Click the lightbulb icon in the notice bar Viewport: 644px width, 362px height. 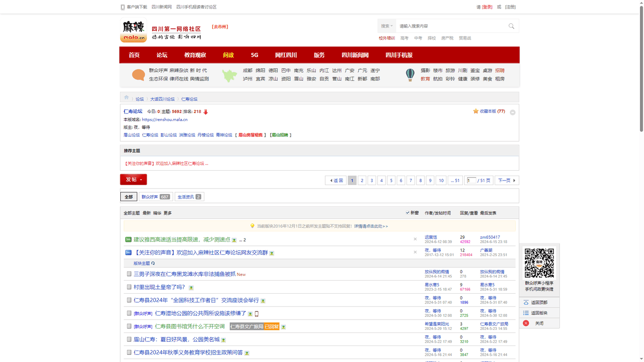[x=252, y=226]
